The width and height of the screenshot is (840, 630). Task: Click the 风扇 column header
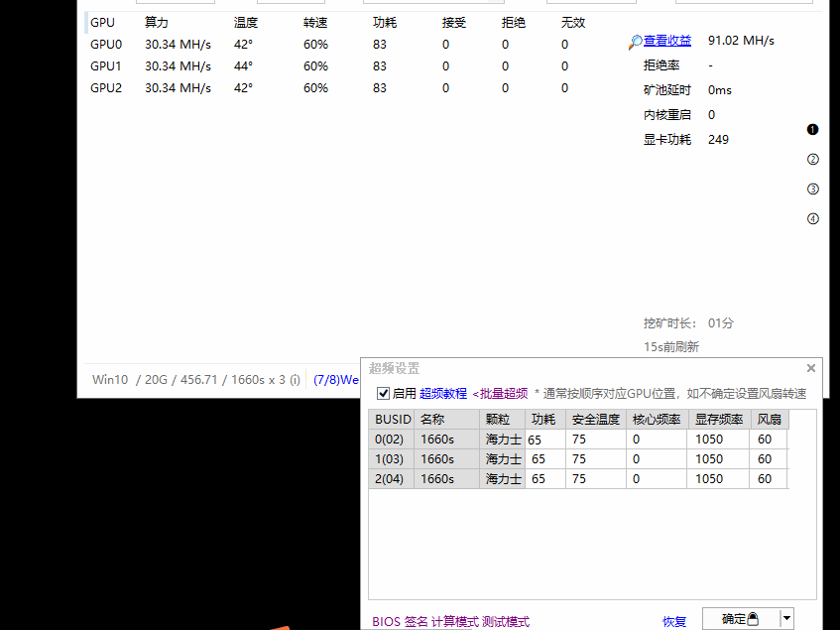770,420
